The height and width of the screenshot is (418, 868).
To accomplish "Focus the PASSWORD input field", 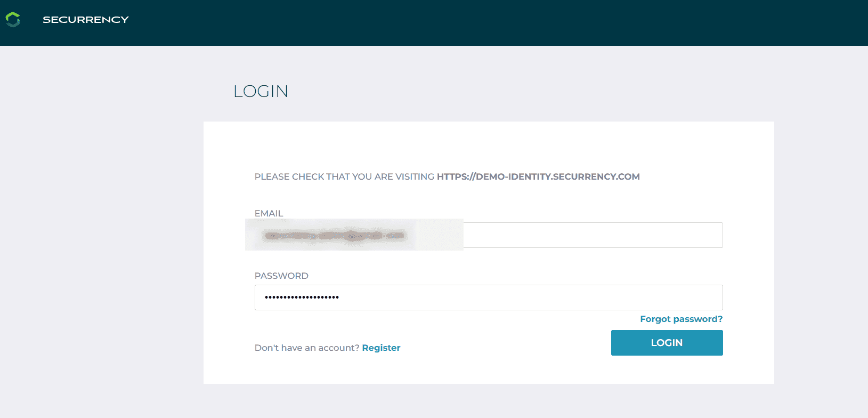I will click(x=489, y=298).
